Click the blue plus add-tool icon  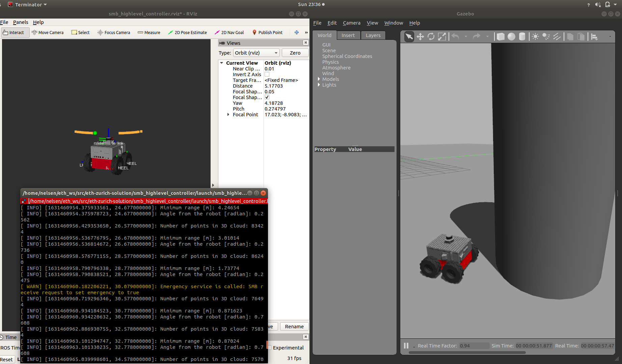pyautogui.click(x=297, y=32)
